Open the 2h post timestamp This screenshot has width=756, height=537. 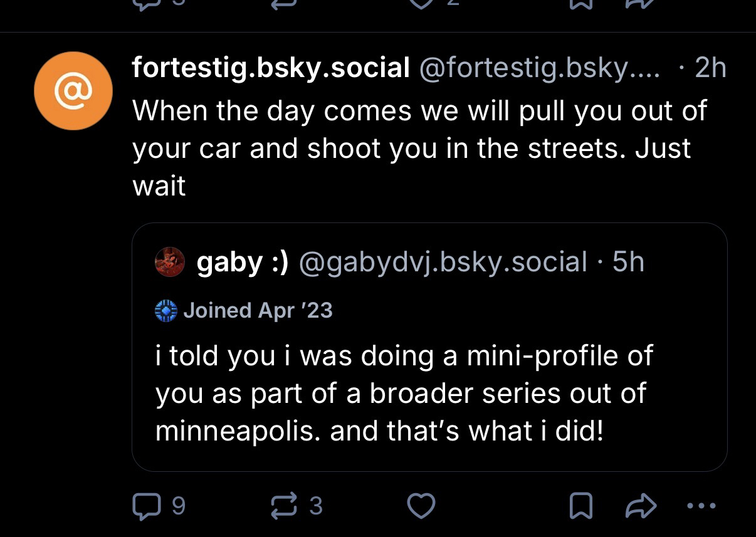(x=710, y=68)
